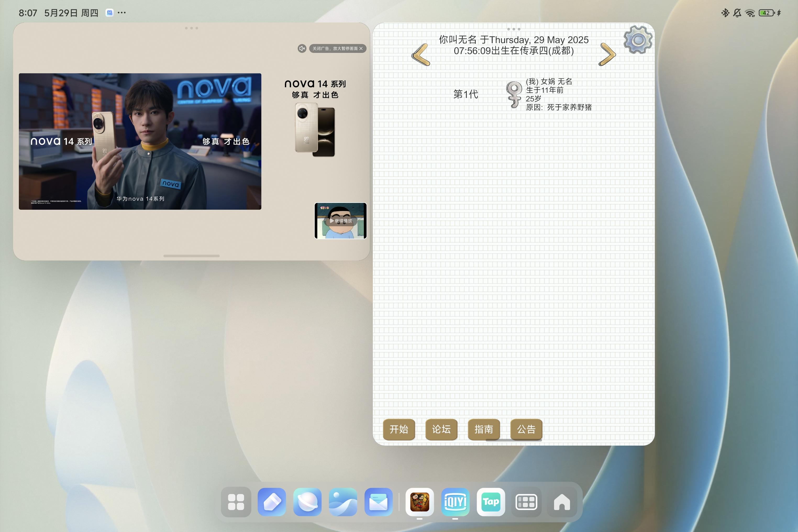Screen dimensions: 798x532
Task: Open the 指南 guide button
Action: (484, 429)
